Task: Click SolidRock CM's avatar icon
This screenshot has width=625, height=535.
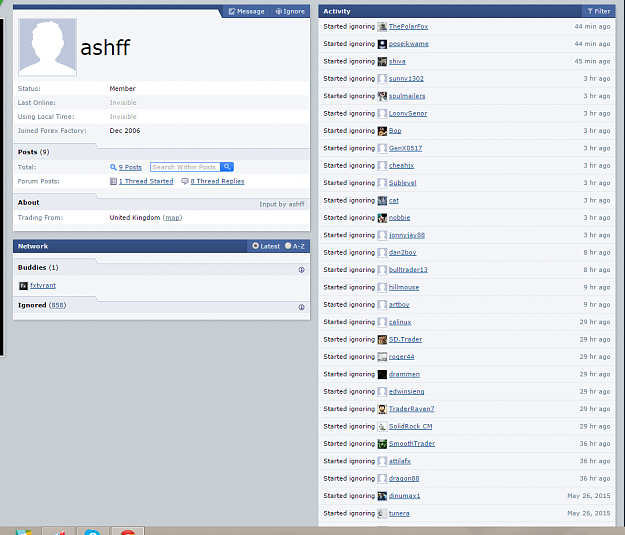Action: (382, 427)
